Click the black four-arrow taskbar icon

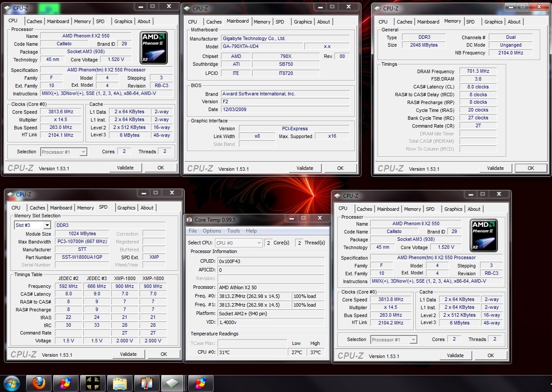[x=92, y=383]
